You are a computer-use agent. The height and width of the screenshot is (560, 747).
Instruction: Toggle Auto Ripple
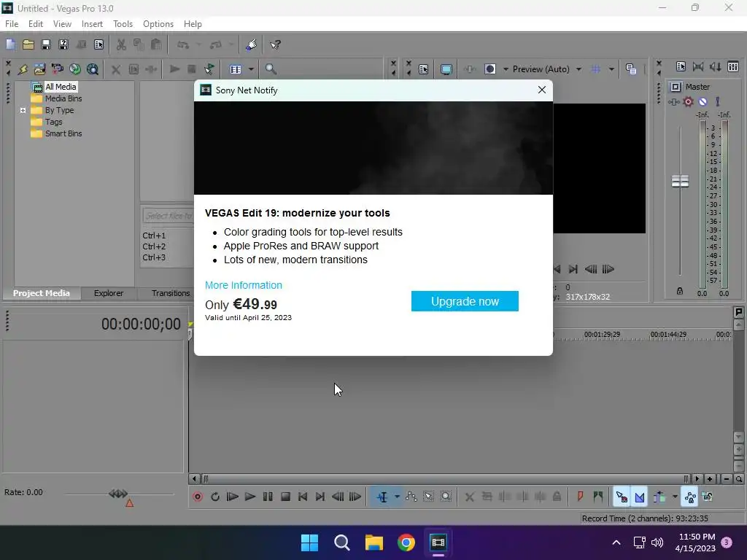coord(659,497)
